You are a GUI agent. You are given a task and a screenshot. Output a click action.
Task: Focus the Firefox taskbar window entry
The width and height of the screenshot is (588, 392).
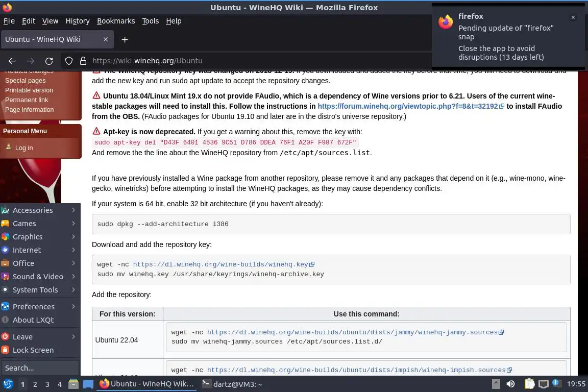click(146, 384)
